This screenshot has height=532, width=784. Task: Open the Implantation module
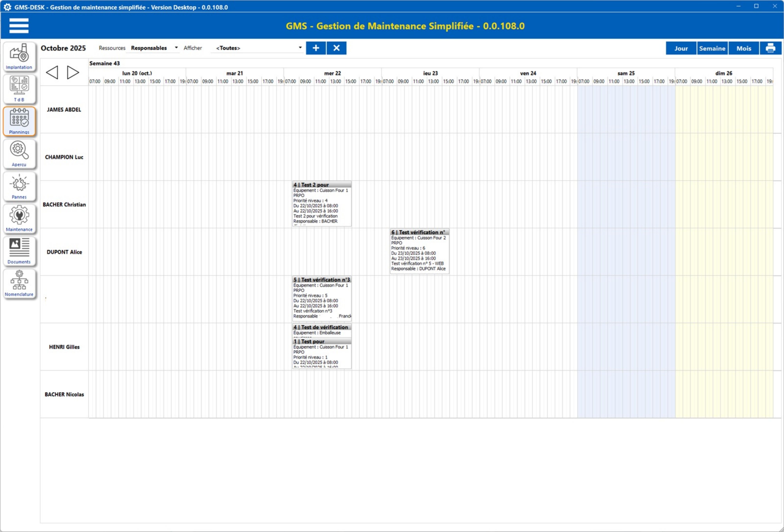[x=19, y=56]
